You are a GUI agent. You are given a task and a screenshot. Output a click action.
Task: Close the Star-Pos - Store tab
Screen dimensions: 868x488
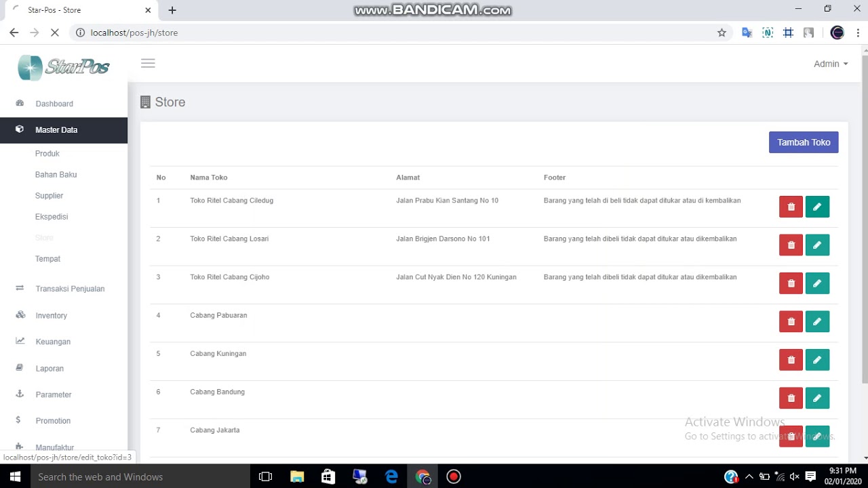148,10
